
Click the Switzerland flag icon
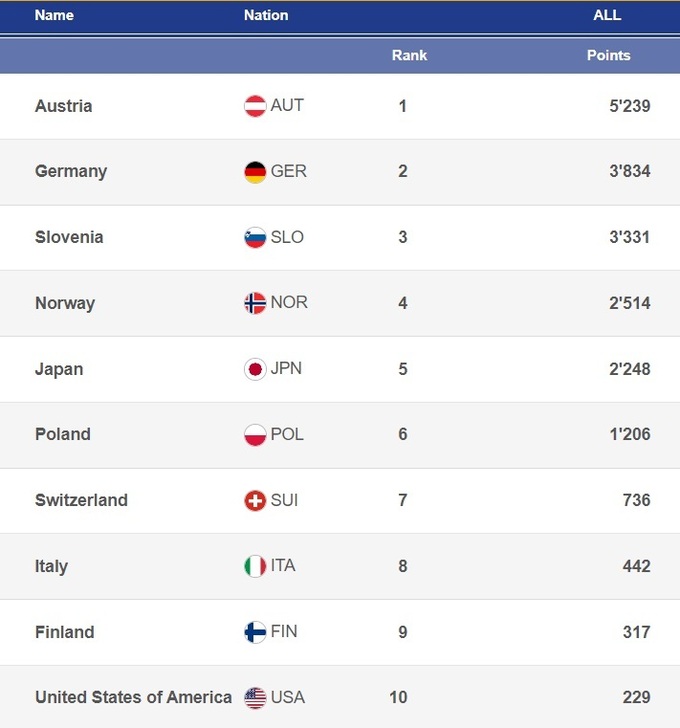click(x=255, y=501)
